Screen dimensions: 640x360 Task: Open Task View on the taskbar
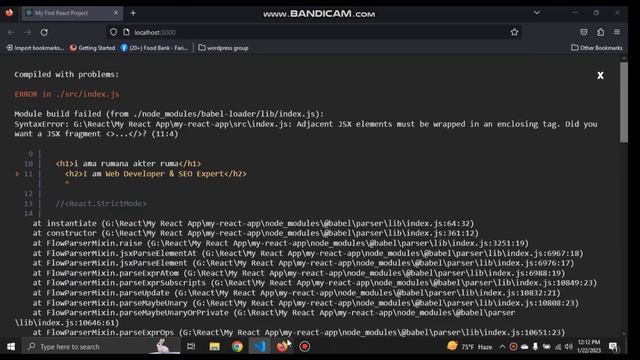pos(191,347)
